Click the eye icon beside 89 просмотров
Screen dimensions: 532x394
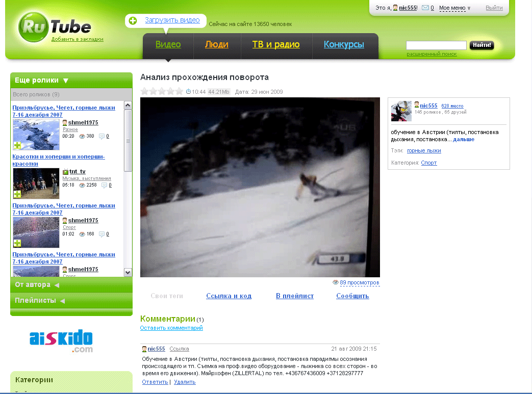point(335,282)
